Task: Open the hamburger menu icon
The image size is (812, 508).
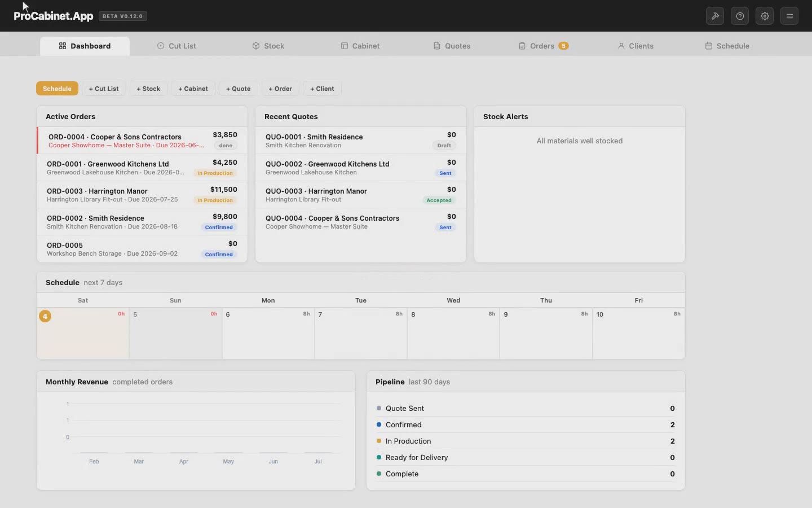Action: [789, 16]
